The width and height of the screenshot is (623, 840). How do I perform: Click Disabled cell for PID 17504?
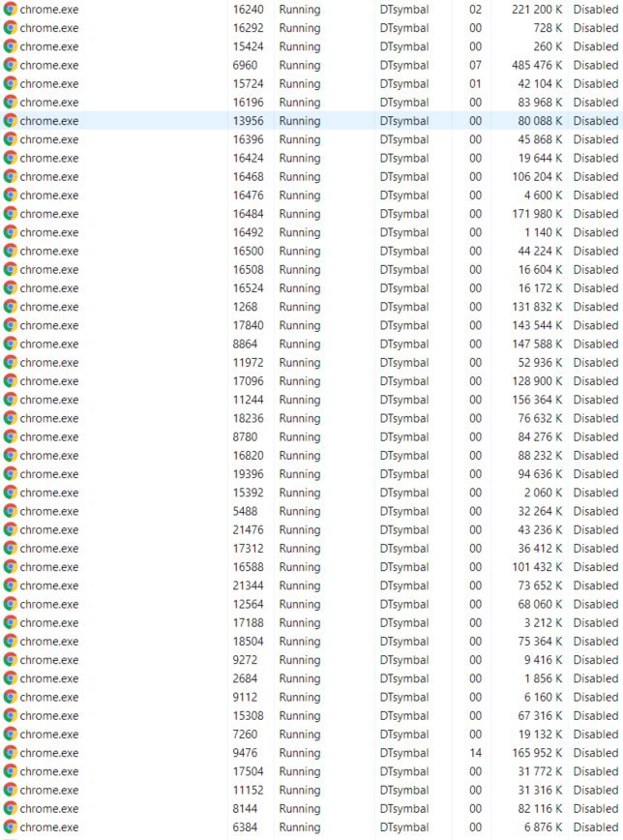596,771
